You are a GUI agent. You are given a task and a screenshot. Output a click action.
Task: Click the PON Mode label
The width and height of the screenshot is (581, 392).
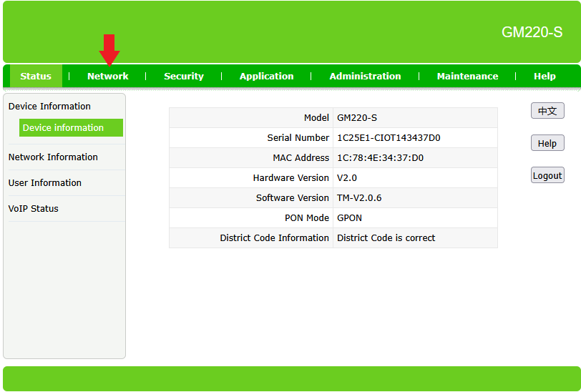[x=307, y=218]
